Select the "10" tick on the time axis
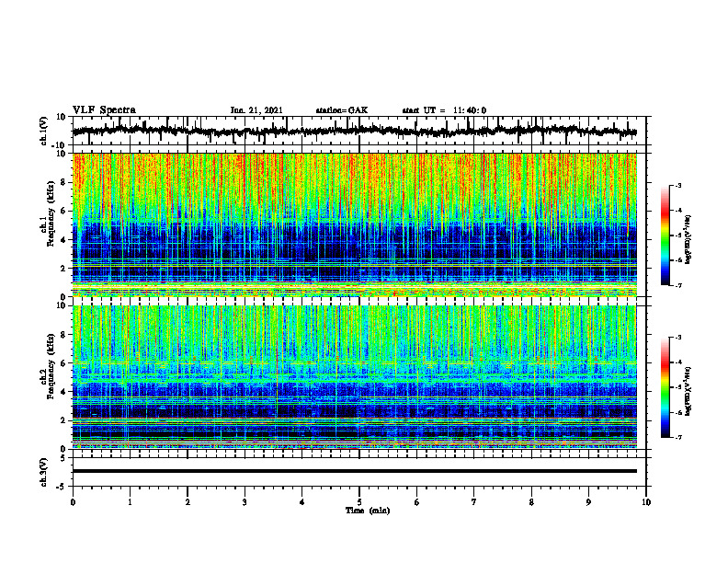 (x=646, y=502)
